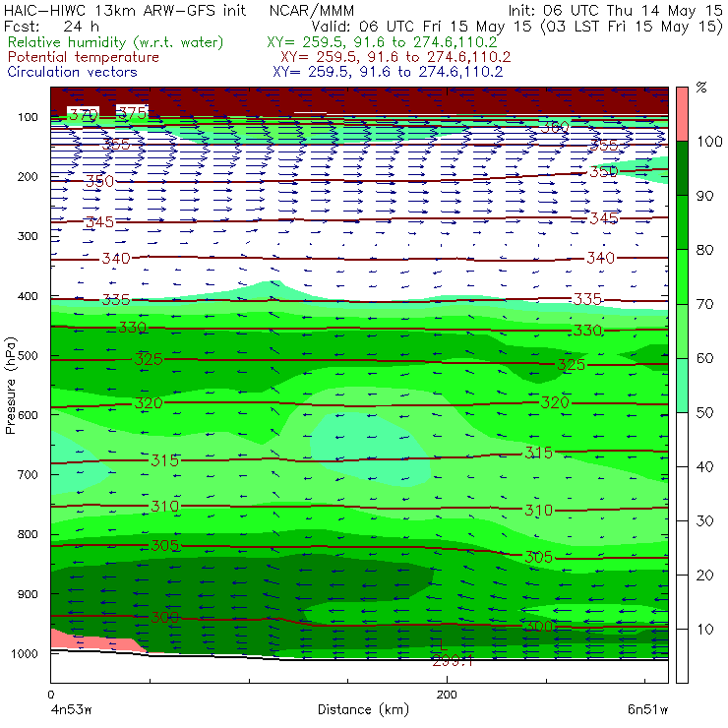
Task: Click the '200' distance axis tick label
Action: click(447, 695)
